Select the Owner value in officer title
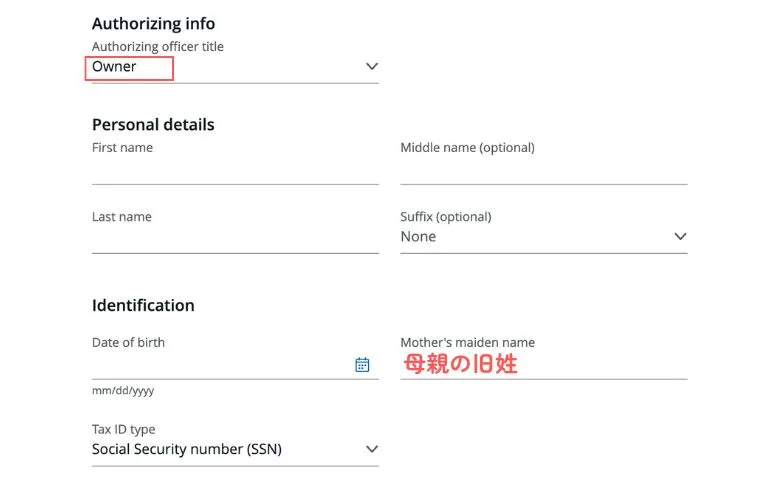The height and width of the screenshot is (482, 780). click(115, 67)
